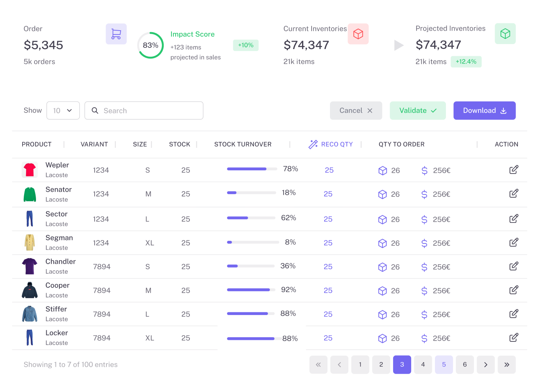The height and width of the screenshot is (392, 539).
Task: Click the dollar icon in Segman row
Action: 424,243
